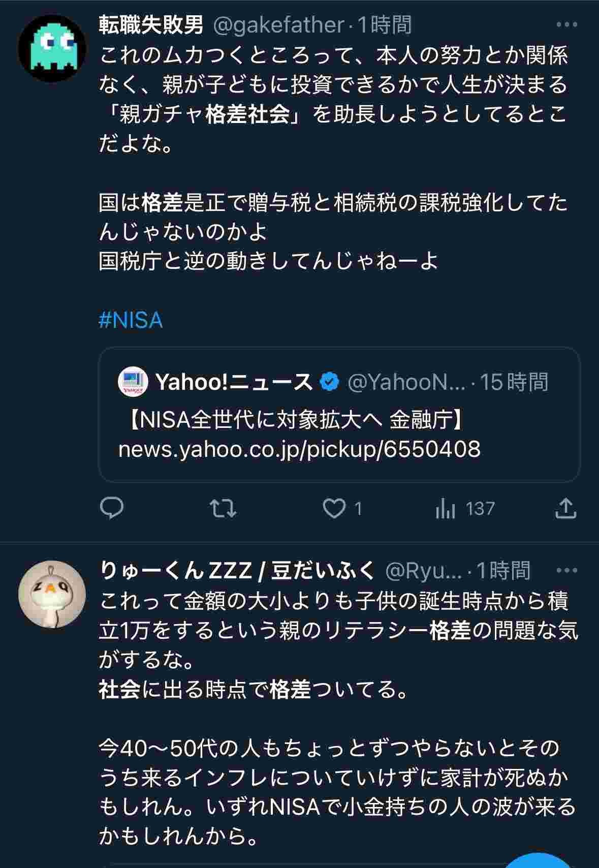The width and height of the screenshot is (599, 868).
Task: Like the tweet with 1 like
Action: 335,508
